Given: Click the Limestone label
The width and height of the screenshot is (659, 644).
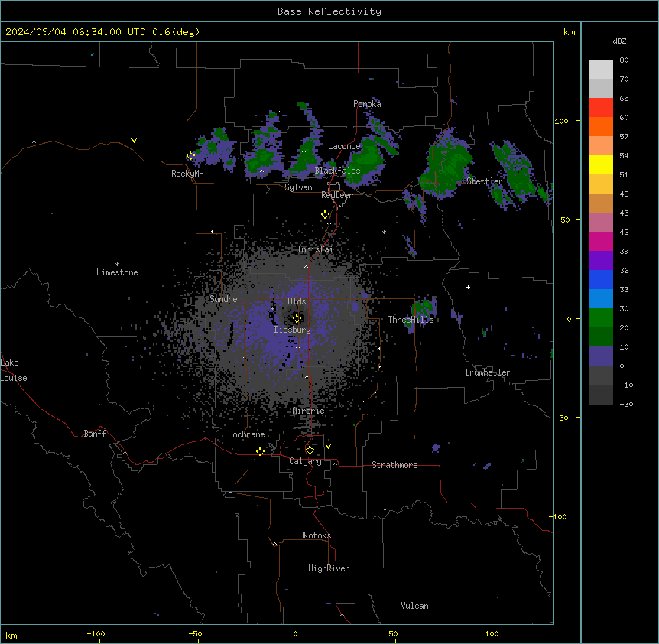Looking at the screenshot, I should (x=117, y=272).
